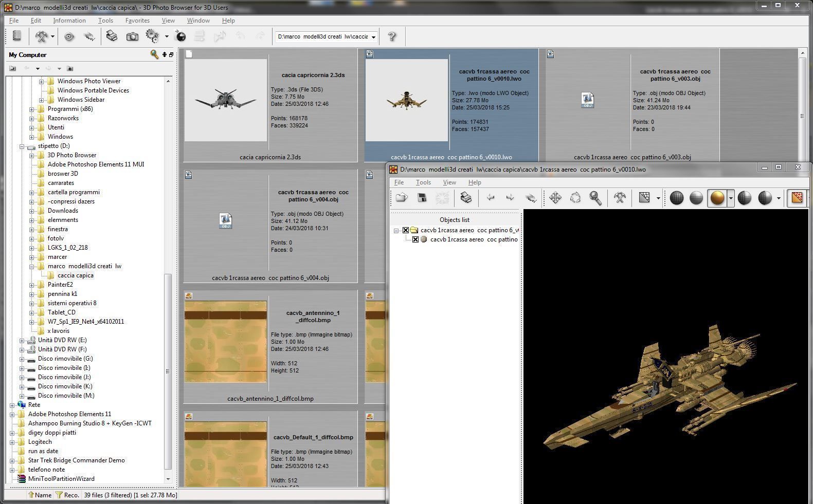Select the cacvb_antennino_1_diffcol.bmp thumbnail
813x504 pixels.
pyautogui.click(x=226, y=342)
